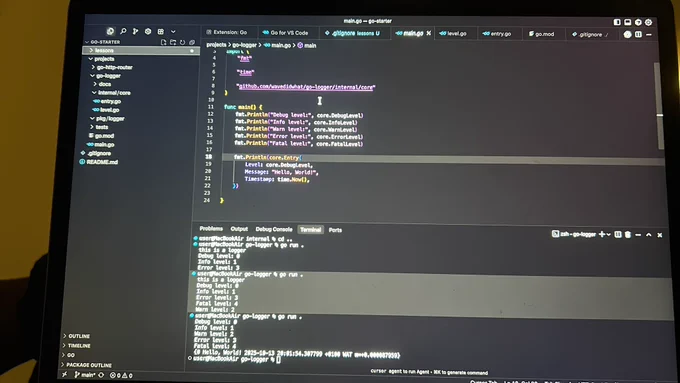Click the zsh - go-logger terminal label
This screenshot has width=680, height=383.
(x=573, y=234)
